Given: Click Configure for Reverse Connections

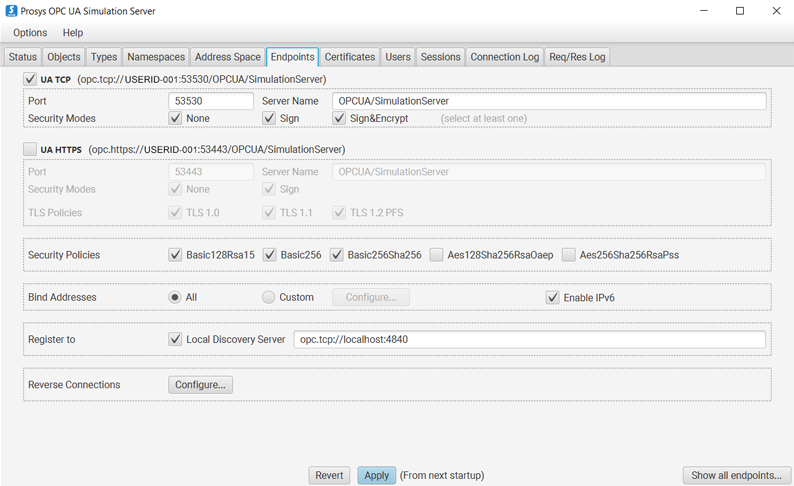Looking at the screenshot, I should (x=200, y=385).
